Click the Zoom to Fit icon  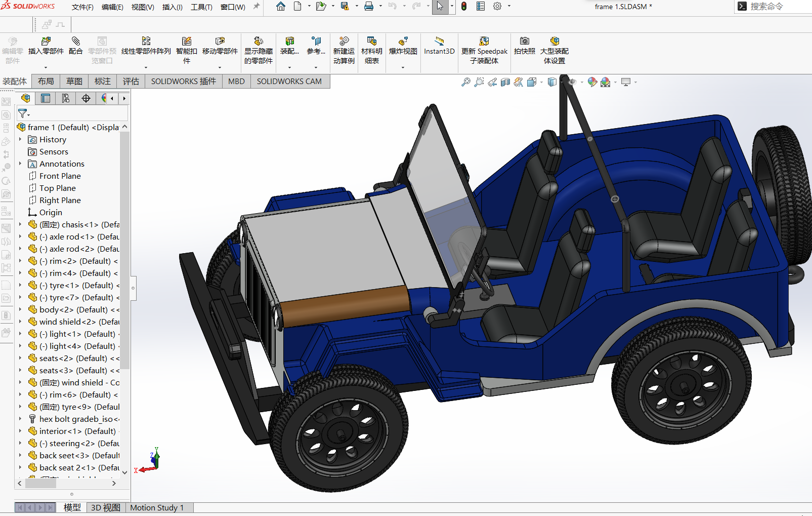466,82
